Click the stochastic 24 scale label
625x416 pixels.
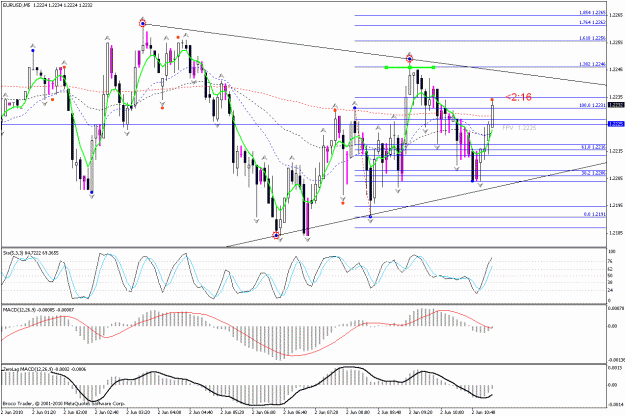(x=611, y=290)
